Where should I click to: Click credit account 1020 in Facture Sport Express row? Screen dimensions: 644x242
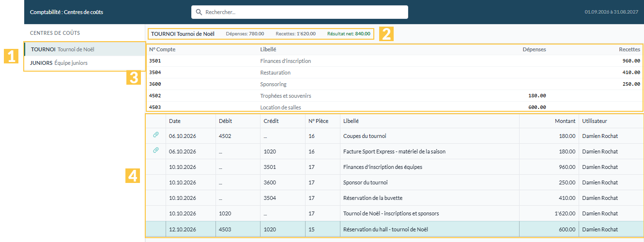270,151
